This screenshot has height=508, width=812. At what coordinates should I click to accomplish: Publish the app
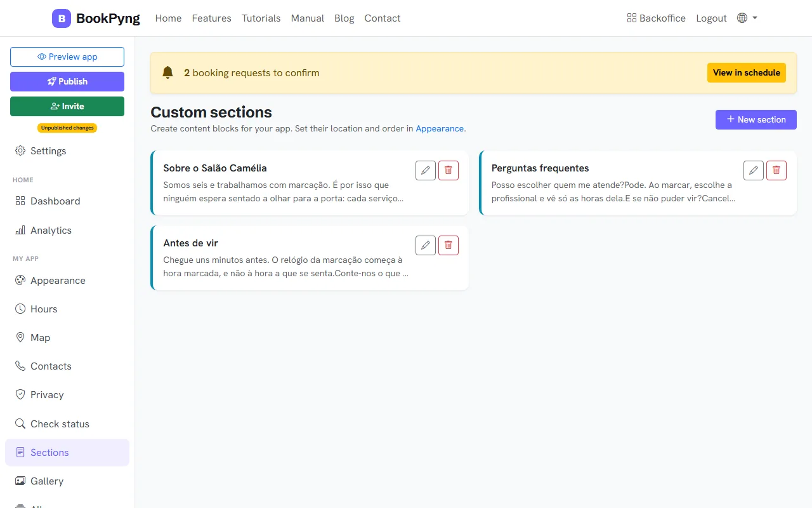(x=67, y=81)
